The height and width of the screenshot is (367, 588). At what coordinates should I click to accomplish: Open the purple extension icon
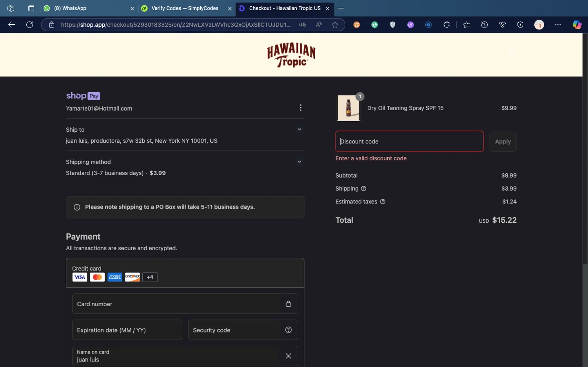coord(410,25)
